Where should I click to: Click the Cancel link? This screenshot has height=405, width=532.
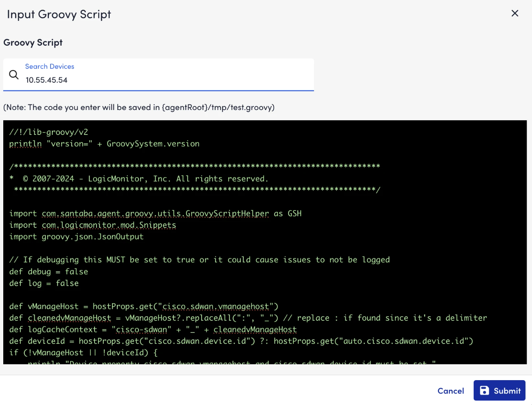pos(451,390)
